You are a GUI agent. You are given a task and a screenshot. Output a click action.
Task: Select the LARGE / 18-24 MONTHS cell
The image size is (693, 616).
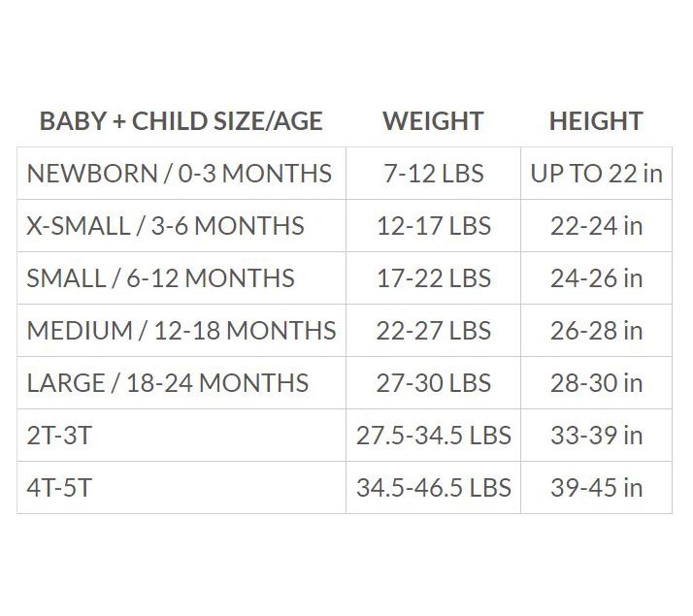point(181,383)
